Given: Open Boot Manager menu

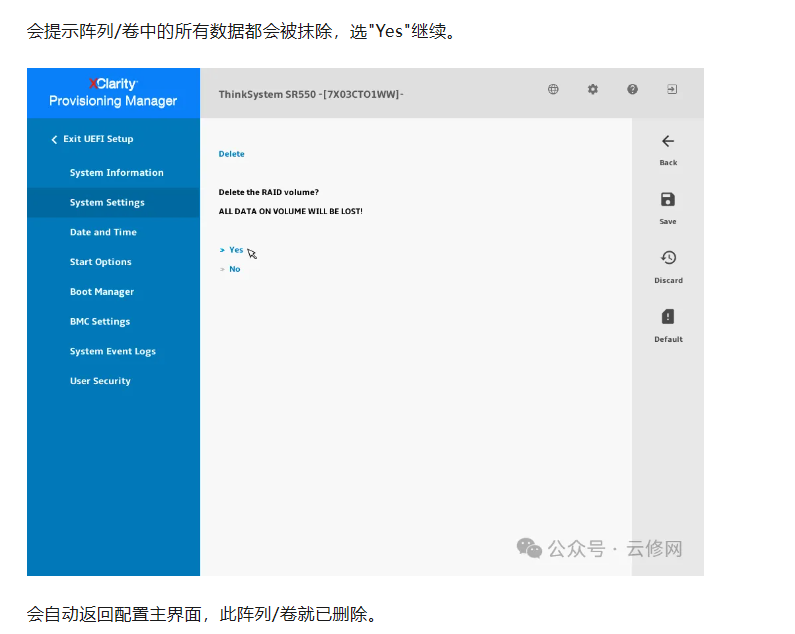Looking at the screenshot, I should (x=102, y=292).
